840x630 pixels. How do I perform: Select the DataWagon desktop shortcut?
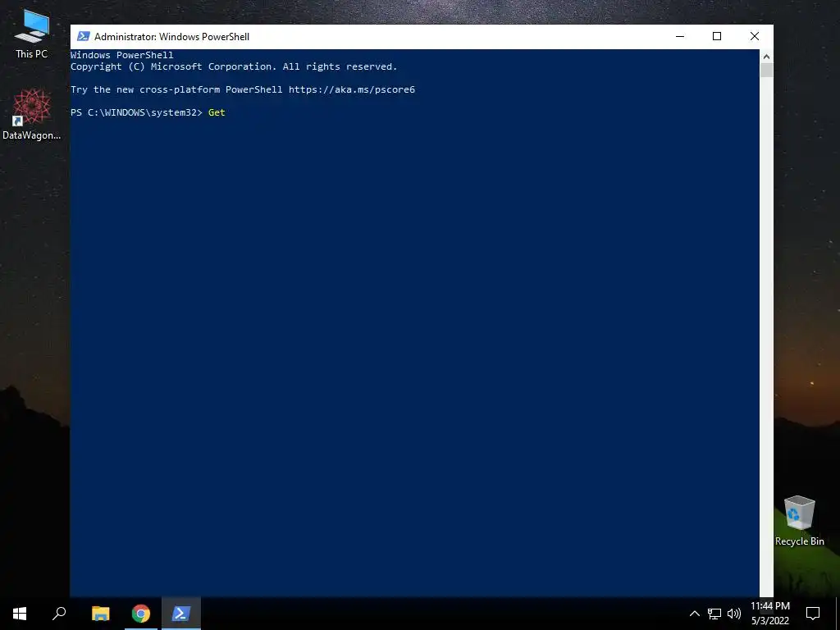[32, 115]
